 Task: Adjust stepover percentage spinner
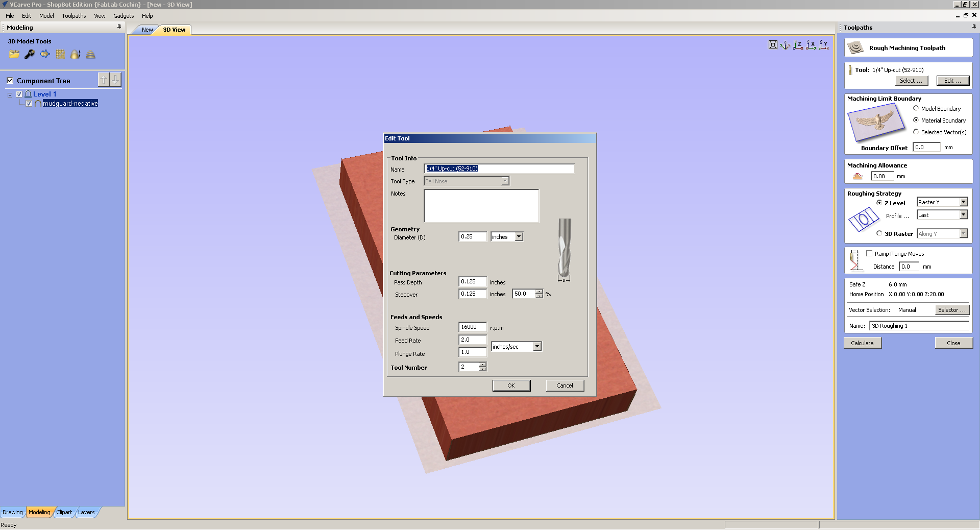click(x=539, y=294)
